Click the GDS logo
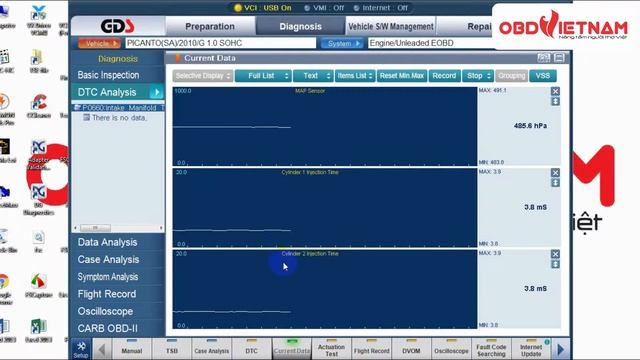Image resolution: width=640 pixels, height=360 pixels. pyautogui.click(x=117, y=27)
